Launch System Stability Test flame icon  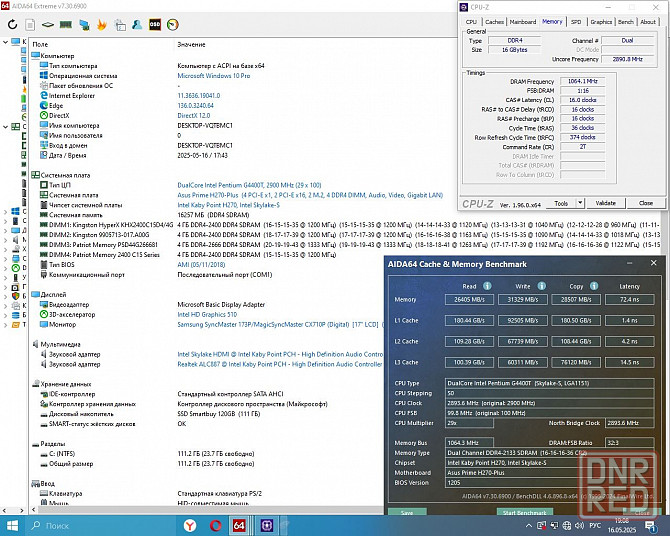click(x=102, y=25)
